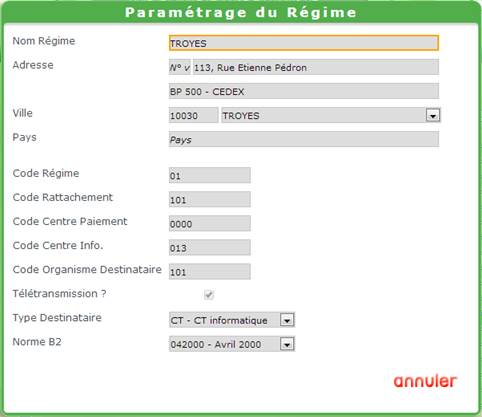The image size is (482, 417).
Task: Click the street number field in Adresse
Action: (180, 67)
